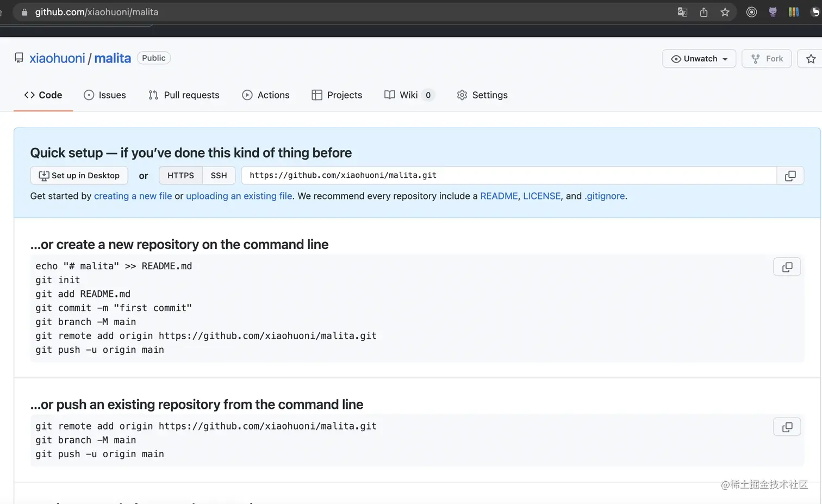The height and width of the screenshot is (504, 822).
Task: Open the colorful bars browser extension
Action: click(794, 12)
